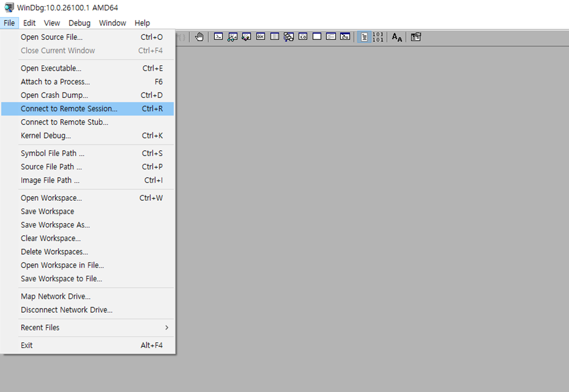
Task: Choose Kernel Debug... menu entry
Action: coord(87,136)
